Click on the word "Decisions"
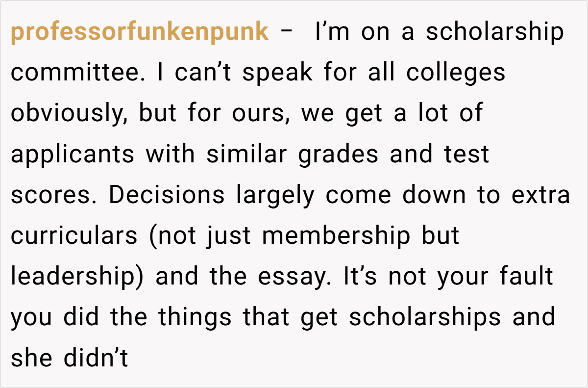This screenshot has height=388, width=588. click(167, 195)
